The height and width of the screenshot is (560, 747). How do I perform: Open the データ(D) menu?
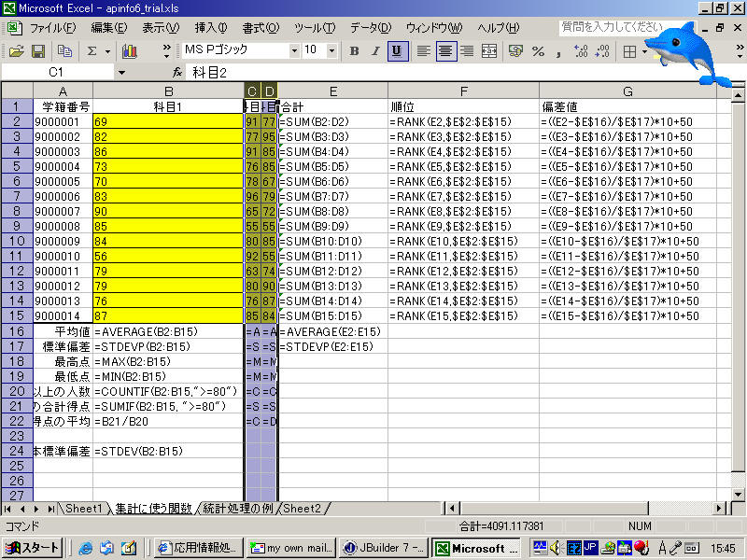tap(371, 27)
